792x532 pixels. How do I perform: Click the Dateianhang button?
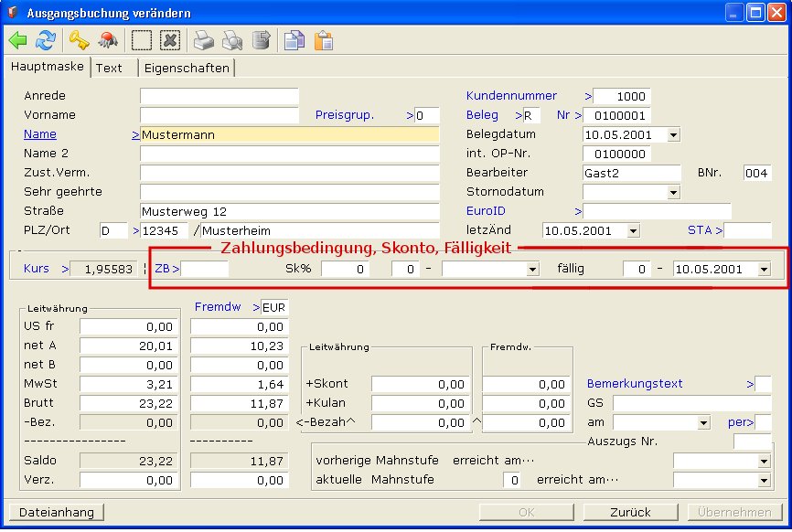click(x=57, y=512)
